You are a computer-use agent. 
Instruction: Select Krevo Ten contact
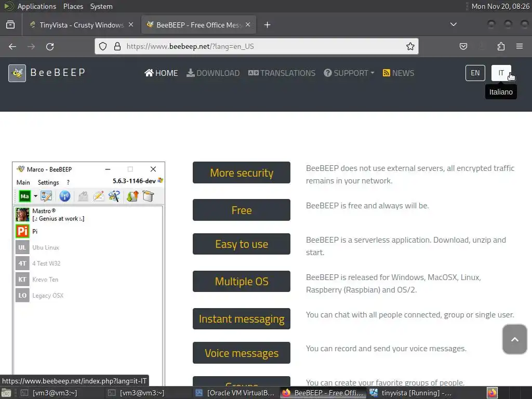[88, 279]
